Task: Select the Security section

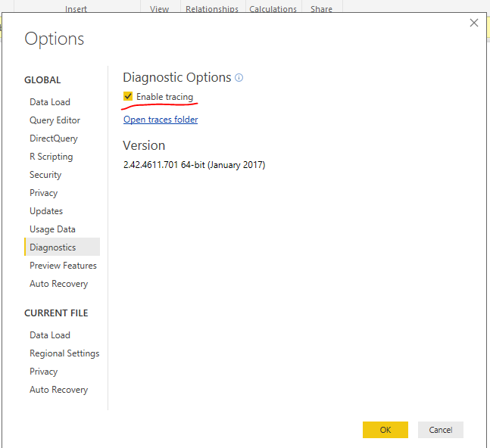Action: coord(45,175)
